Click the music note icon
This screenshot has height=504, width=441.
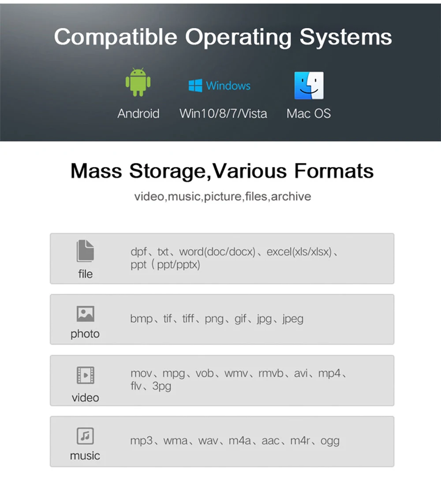click(x=85, y=436)
